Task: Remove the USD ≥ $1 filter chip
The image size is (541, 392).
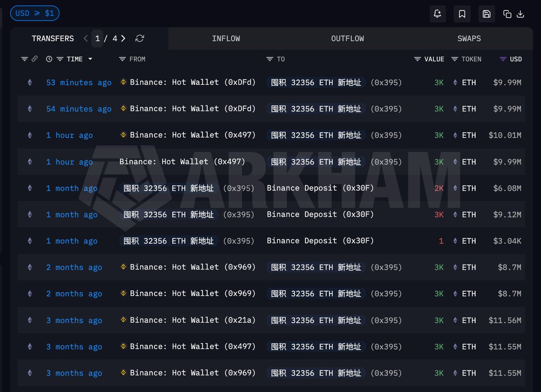Action: tap(35, 13)
